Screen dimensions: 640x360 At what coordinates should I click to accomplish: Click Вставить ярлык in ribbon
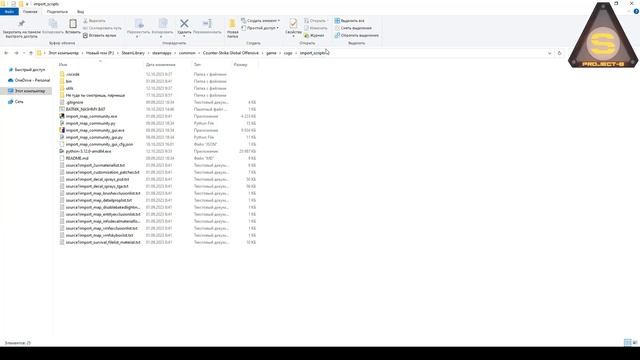(100, 36)
